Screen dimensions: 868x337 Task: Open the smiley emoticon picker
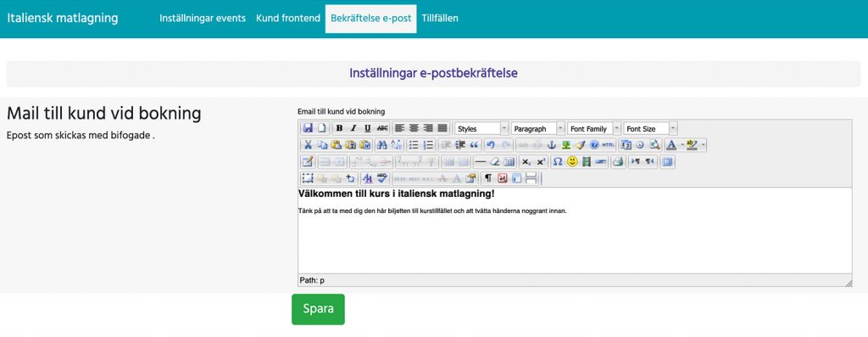pos(572,162)
